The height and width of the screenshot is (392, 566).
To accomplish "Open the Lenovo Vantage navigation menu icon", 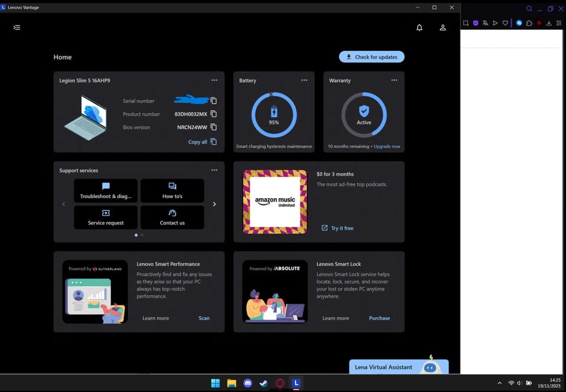I will point(17,28).
